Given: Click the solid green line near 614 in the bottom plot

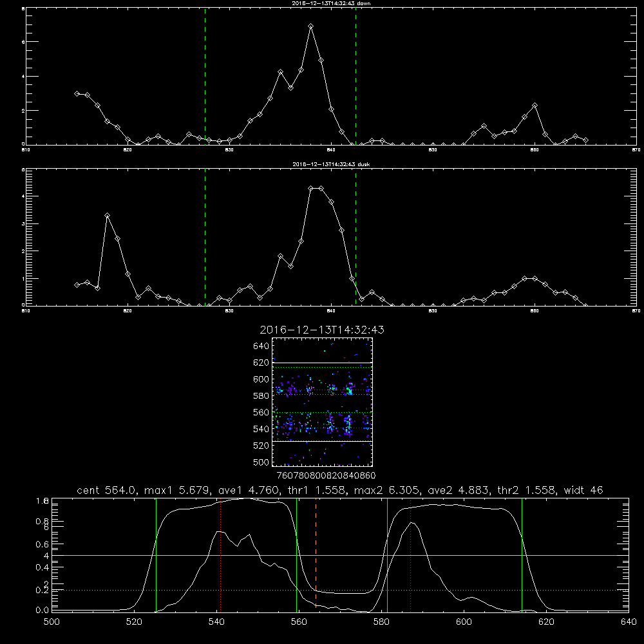Looking at the screenshot, I should point(522,555).
